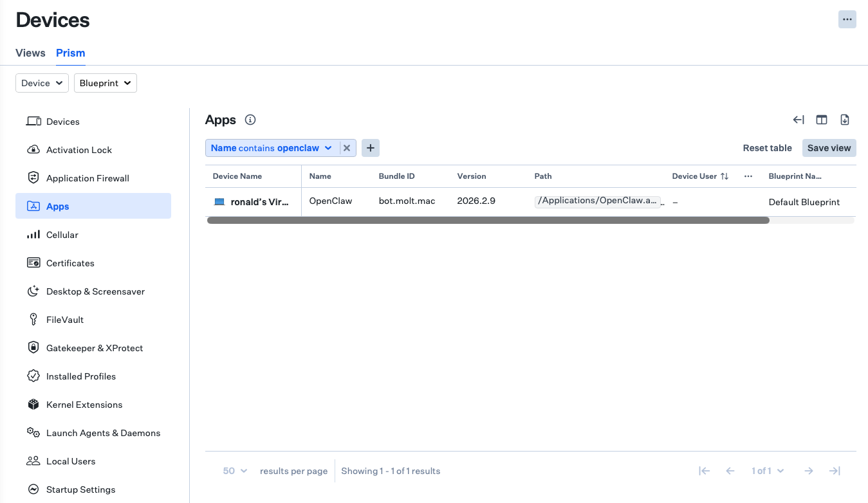
Task: Add a filter with plus button
Action: (x=371, y=148)
